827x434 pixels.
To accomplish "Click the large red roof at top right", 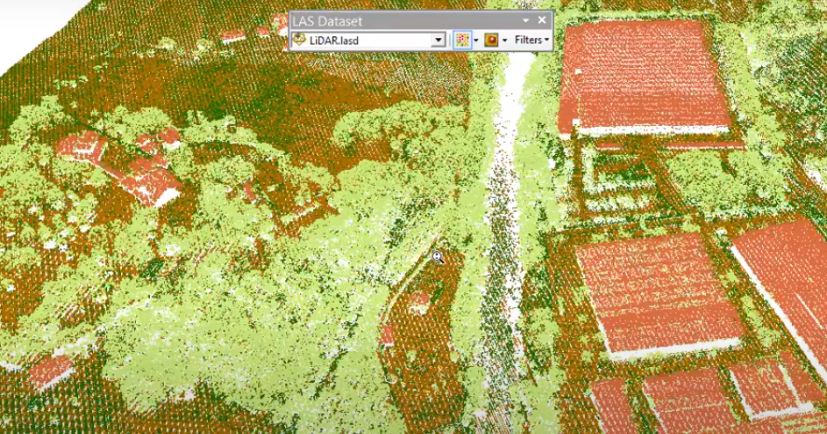I will pos(645,75).
